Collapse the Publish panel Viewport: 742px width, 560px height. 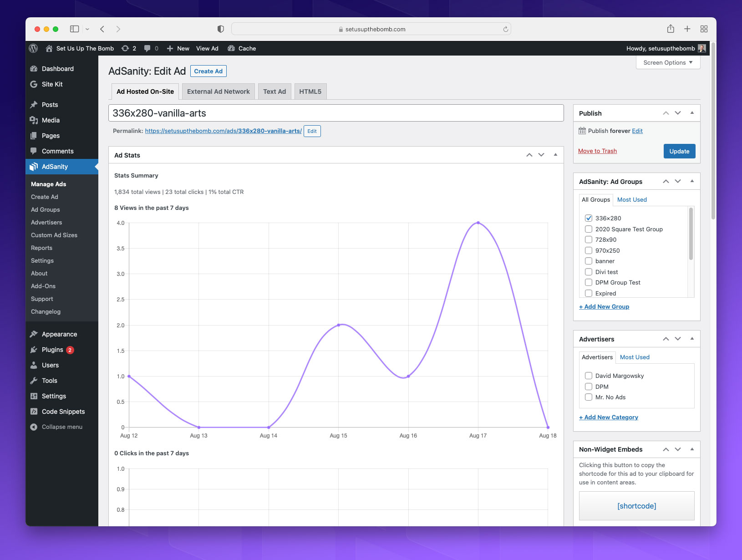693,113
